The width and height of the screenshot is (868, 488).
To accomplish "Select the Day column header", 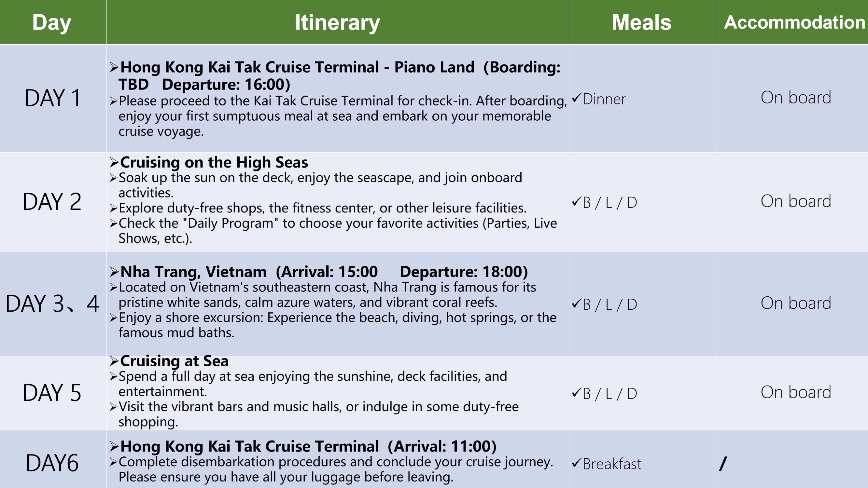I will click(x=52, y=22).
